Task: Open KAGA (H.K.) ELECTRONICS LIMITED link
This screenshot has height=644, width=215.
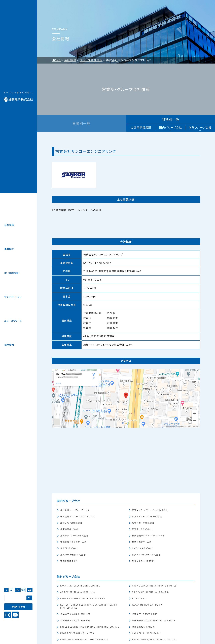Action: [80, 586]
